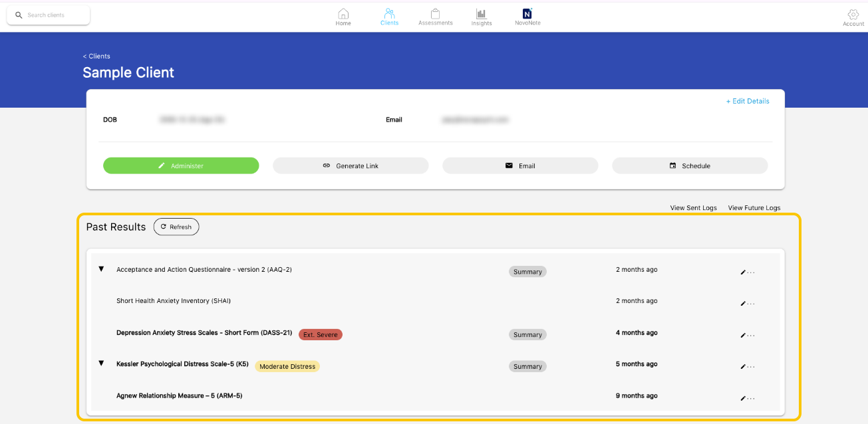Screen dimensions: 868x424
Task: Launch NovoNote from top navigation
Action: pyautogui.click(x=527, y=13)
